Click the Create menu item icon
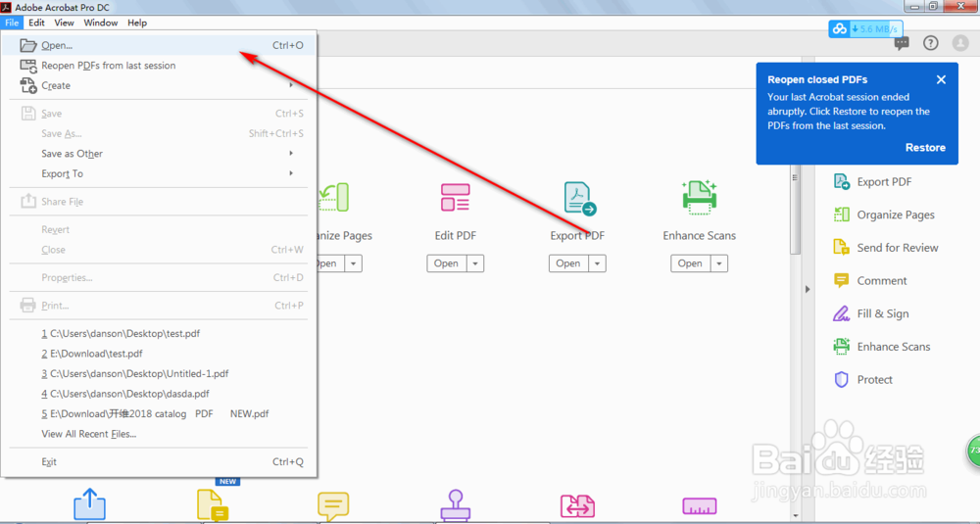The image size is (980, 524). click(x=28, y=85)
